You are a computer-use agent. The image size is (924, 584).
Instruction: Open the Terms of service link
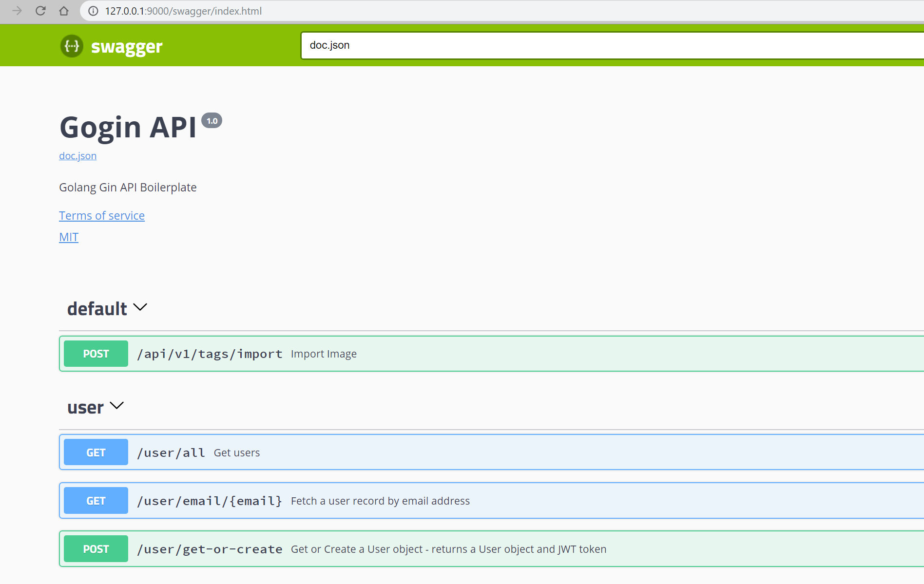[102, 215]
